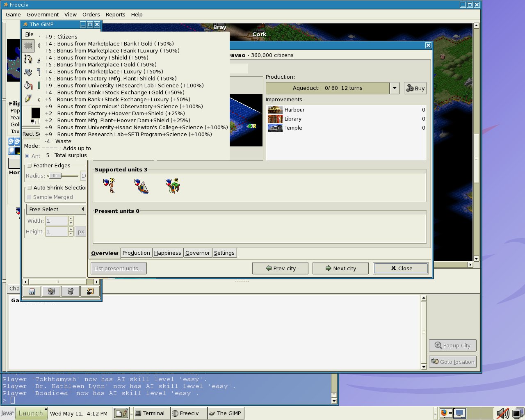Click Reset tool options icon in GIMP
525x420 pixels.
(90, 291)
